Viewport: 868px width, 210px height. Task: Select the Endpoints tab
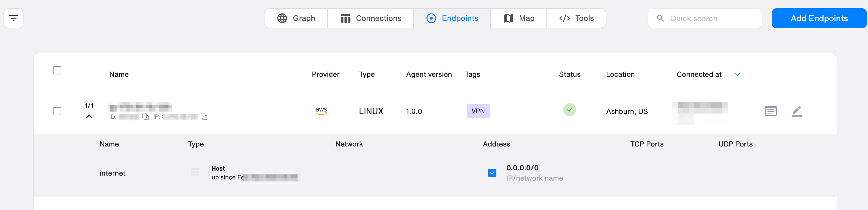click(x=452, y=18)
